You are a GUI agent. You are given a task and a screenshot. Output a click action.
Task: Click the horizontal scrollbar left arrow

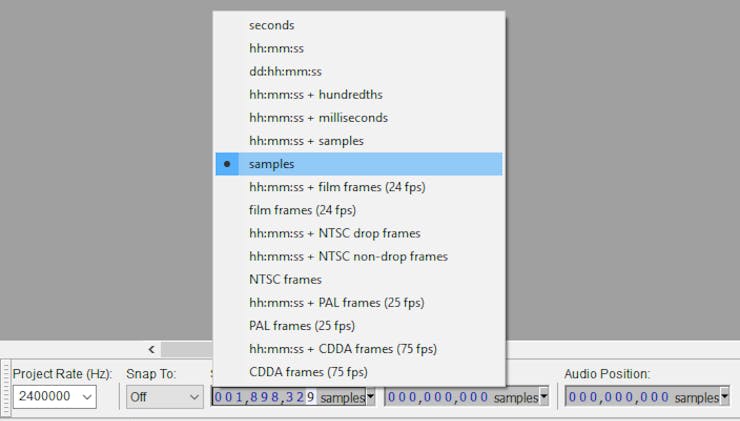[151, 349]
